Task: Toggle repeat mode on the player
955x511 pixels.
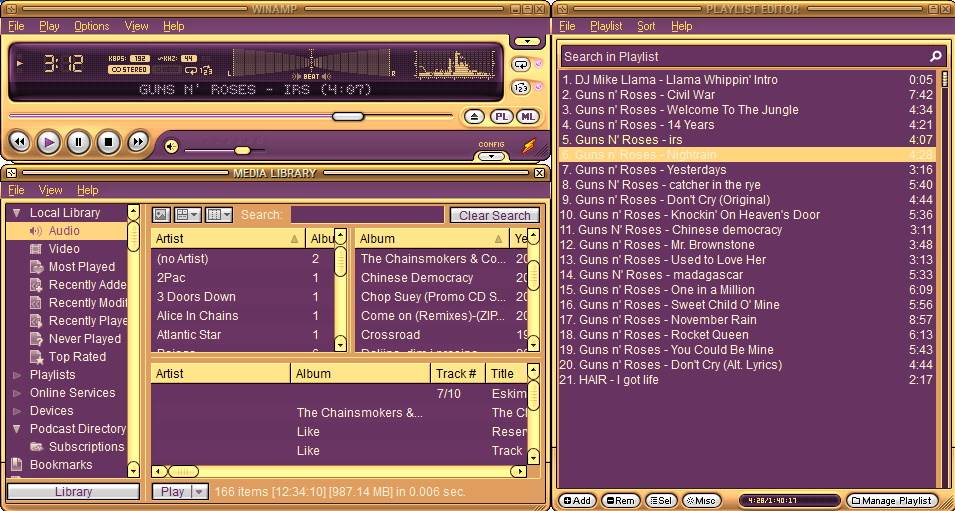Action: pyautogui.click(x=522, y=64)
